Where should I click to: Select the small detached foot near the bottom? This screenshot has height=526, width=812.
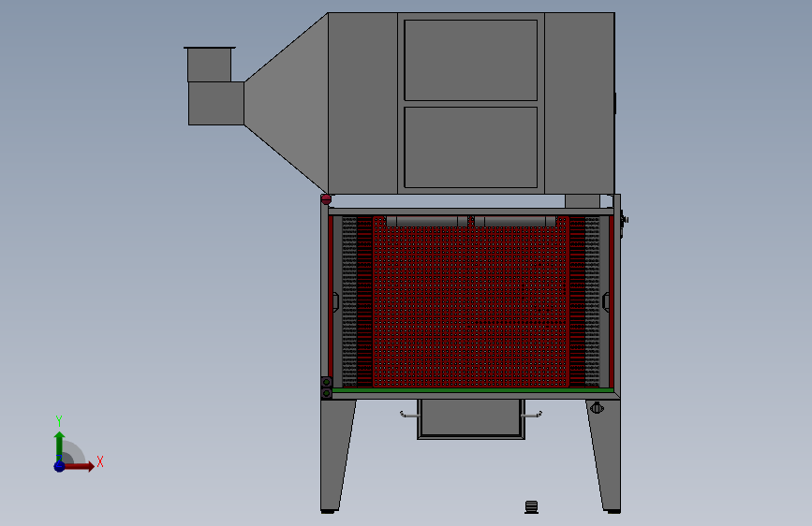coord(531,507)
